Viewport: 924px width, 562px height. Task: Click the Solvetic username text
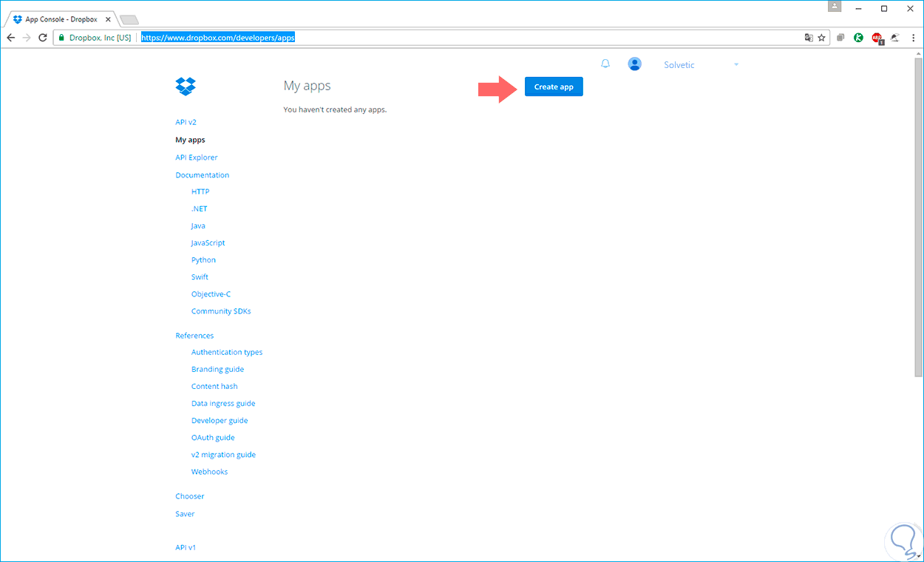(679, 65)
